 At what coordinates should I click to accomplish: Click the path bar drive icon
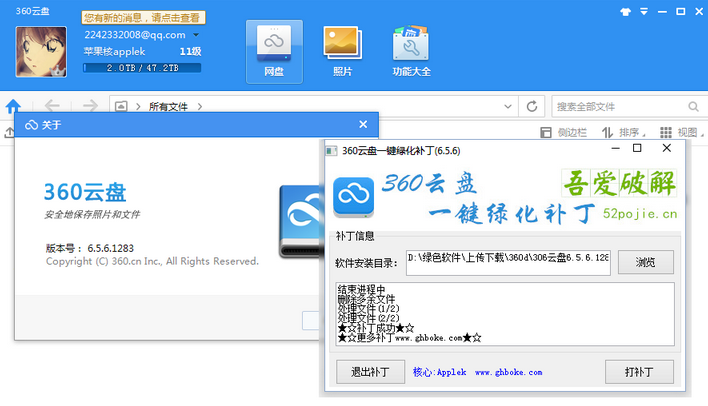tap(121, 107)
